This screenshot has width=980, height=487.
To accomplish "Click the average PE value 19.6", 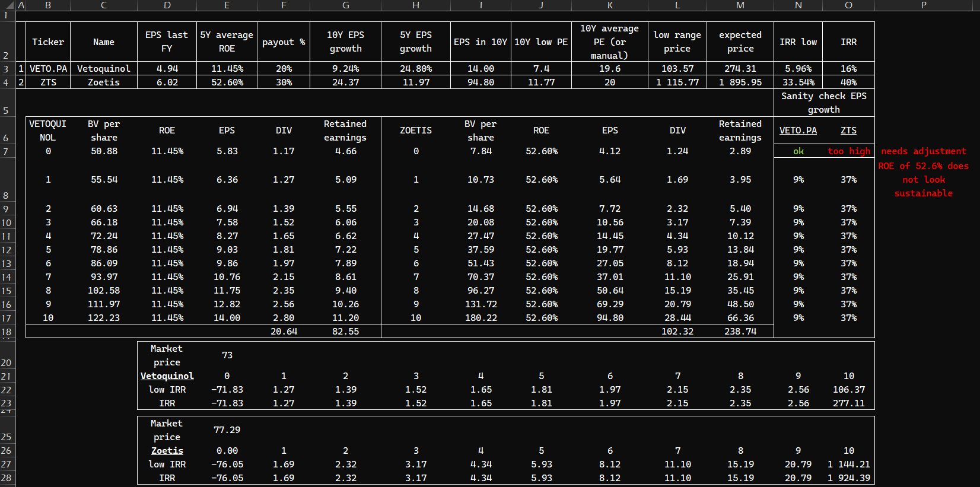I will pos(610,69).
